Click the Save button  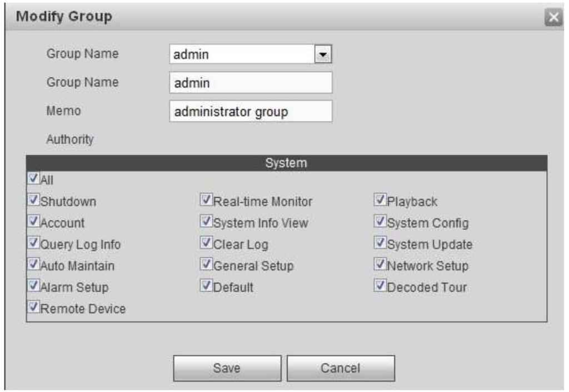pos(227,368)
